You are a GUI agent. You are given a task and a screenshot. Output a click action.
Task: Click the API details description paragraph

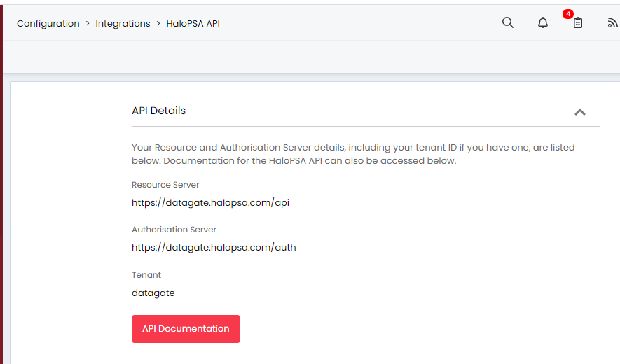tap(353, 154)
